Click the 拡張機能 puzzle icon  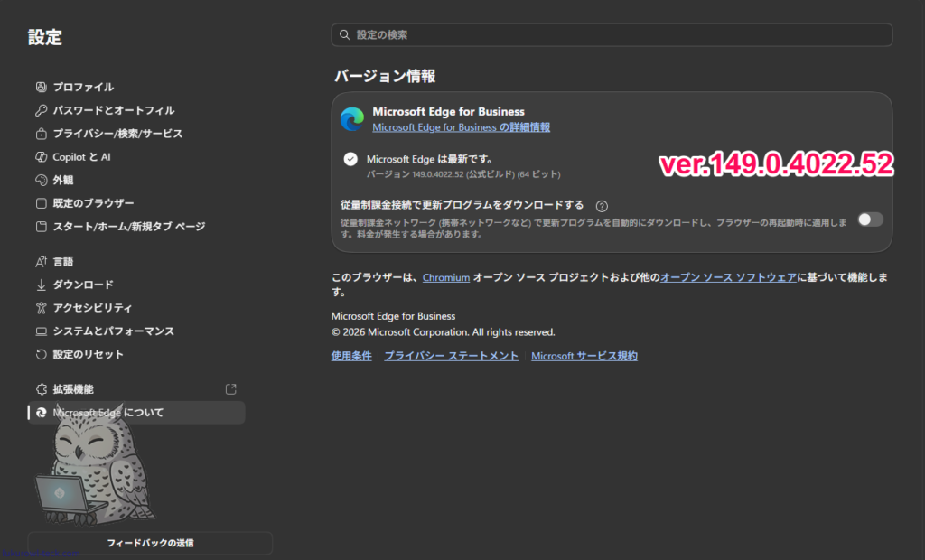pyautogui.click(x=41, y=389)
